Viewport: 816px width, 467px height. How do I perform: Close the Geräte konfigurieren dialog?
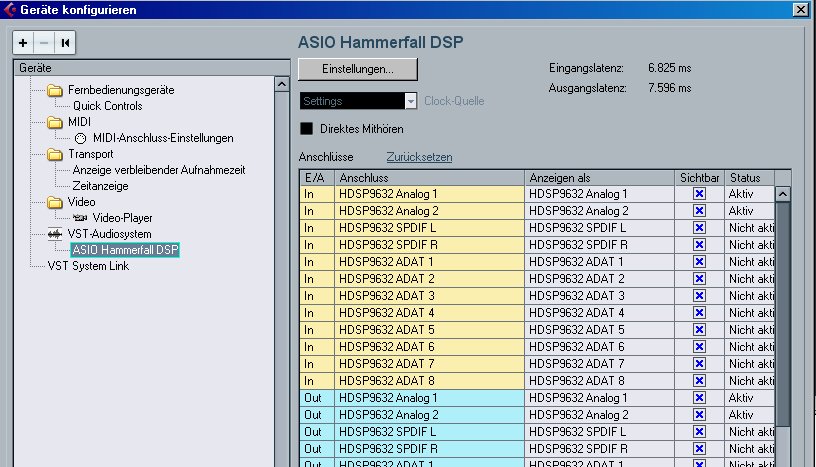[x=801, y=9]
